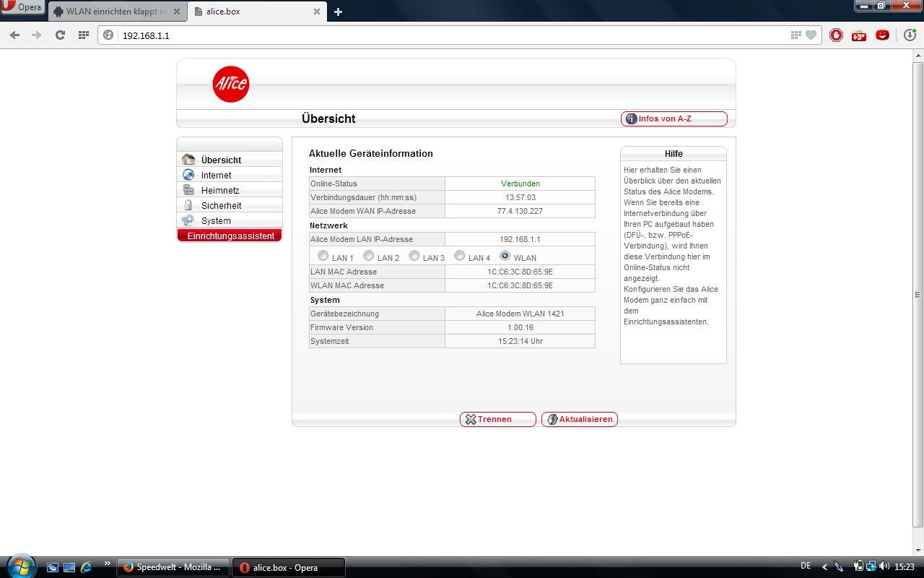Close the WLAN einrichten klappt tab
The height and width of the screenshot is (578, 924).
pos(177,12)
